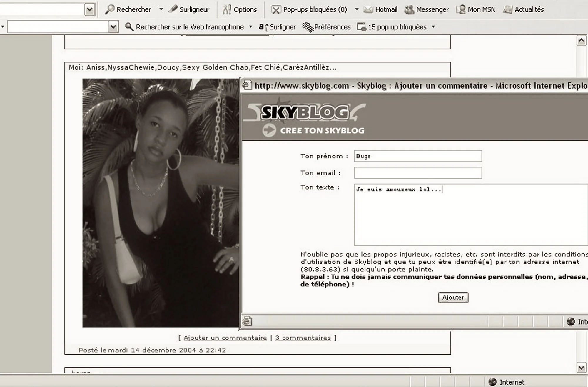Open the 15 pop up bloquées dropdown arrow
The image size is (588, 387).
433,27
